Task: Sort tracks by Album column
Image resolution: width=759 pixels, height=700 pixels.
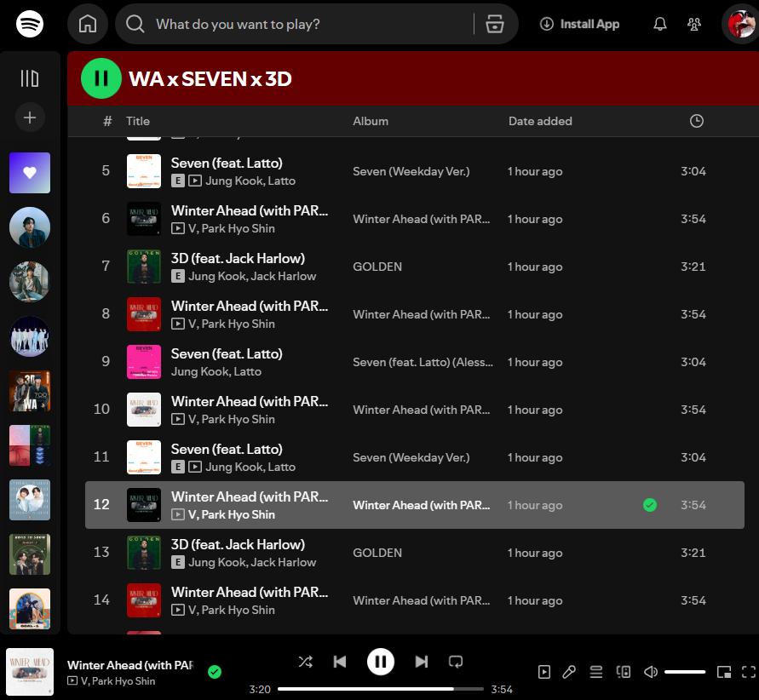Action: (371, 121)
